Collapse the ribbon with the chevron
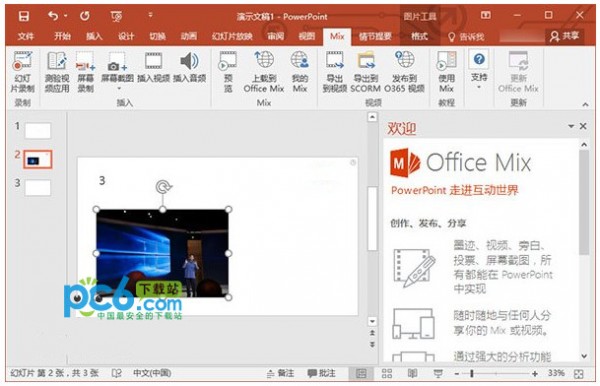This screenshot has width=600, height=386. (x=585, y=104)
